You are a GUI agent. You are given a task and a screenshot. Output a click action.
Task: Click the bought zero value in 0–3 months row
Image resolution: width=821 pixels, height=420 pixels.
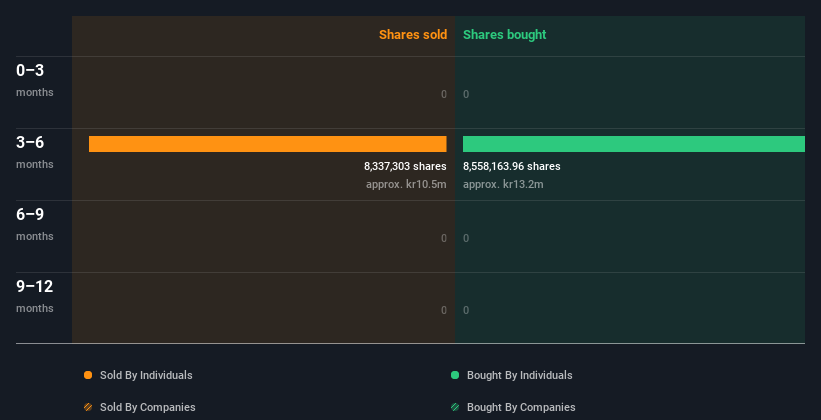pyautogui.click(x=466, y=94)
